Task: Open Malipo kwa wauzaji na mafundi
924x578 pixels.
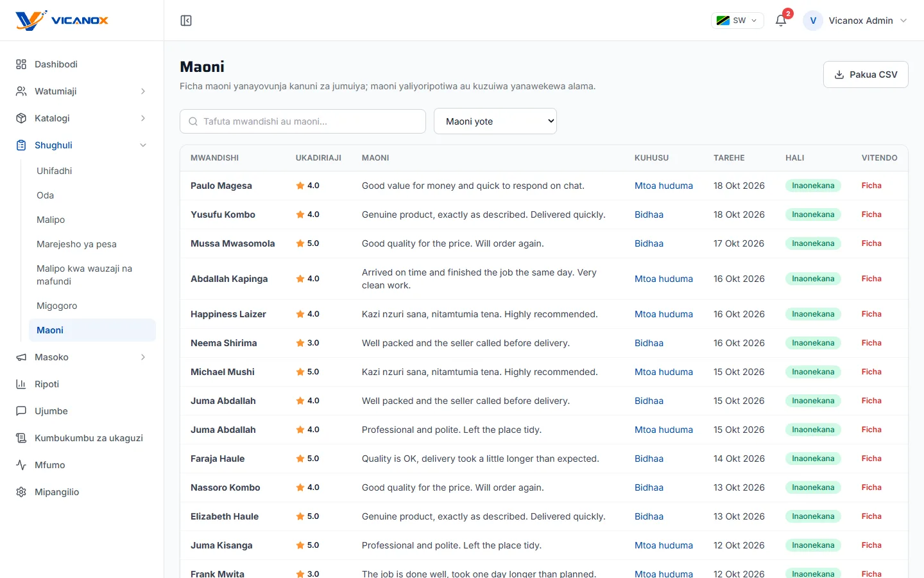Action: [92, 275]
